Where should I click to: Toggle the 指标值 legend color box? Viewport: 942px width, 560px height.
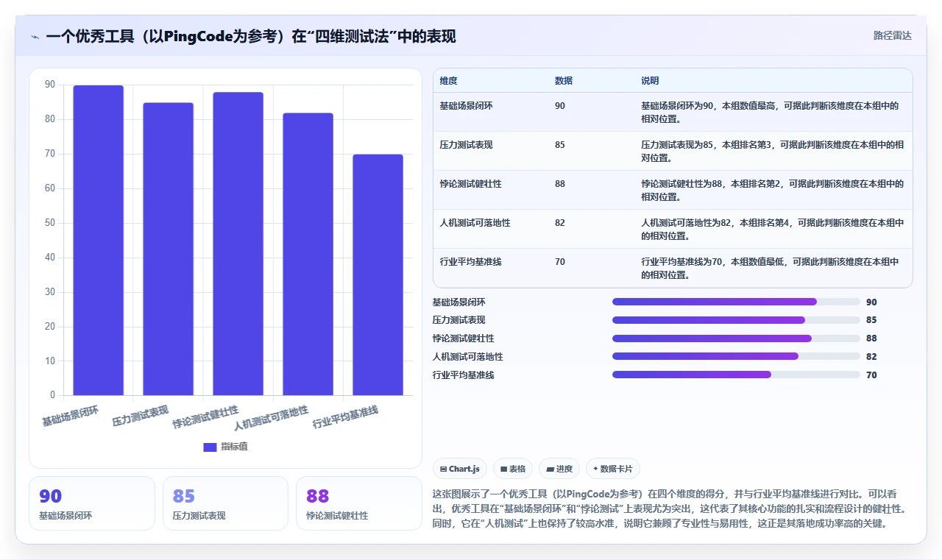click(x=210, y=447)
